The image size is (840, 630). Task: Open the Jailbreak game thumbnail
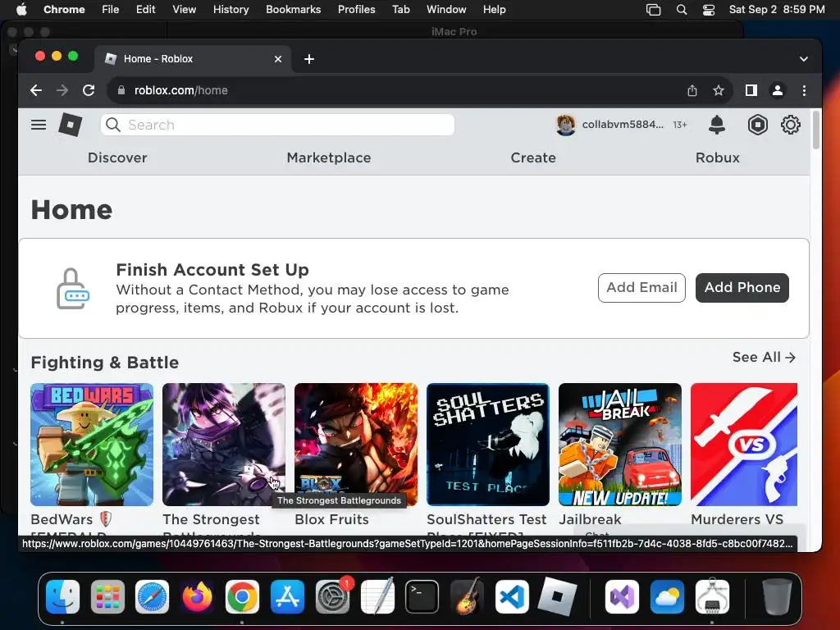tap(620, 445)
